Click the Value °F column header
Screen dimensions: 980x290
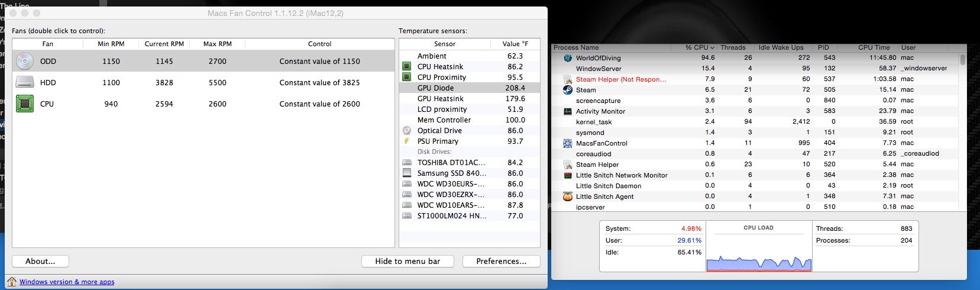click(515, 44)
